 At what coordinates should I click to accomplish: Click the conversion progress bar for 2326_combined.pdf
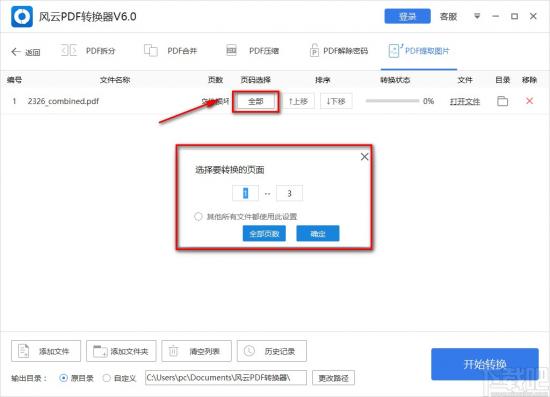392,101
